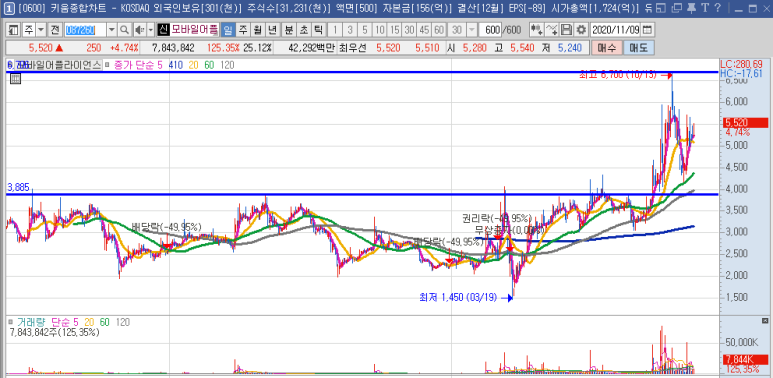The image size is (773, 378).
Task: Click the 120 moving average label in price legend
Action: (227, 65)
